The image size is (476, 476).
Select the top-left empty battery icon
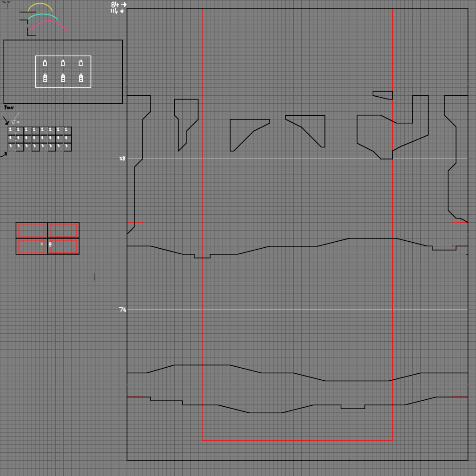[x=45, y=63]
